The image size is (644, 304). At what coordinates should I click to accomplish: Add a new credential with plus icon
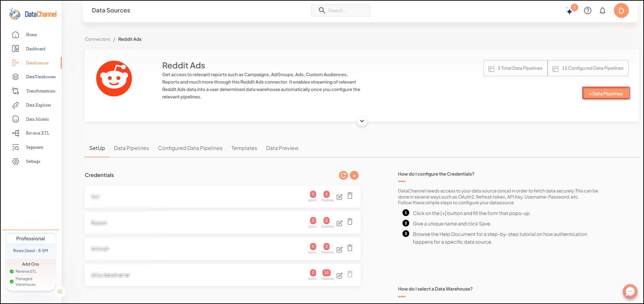tap(354, 175)
